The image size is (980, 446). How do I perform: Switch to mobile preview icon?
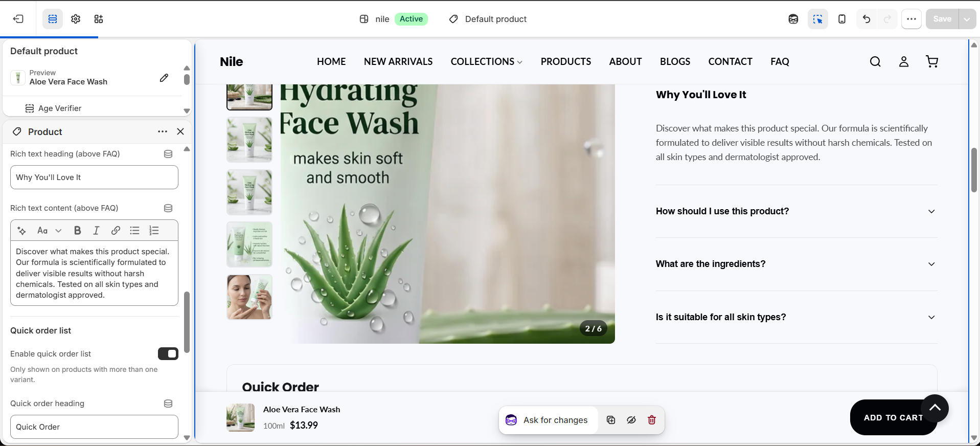[842, 19]
